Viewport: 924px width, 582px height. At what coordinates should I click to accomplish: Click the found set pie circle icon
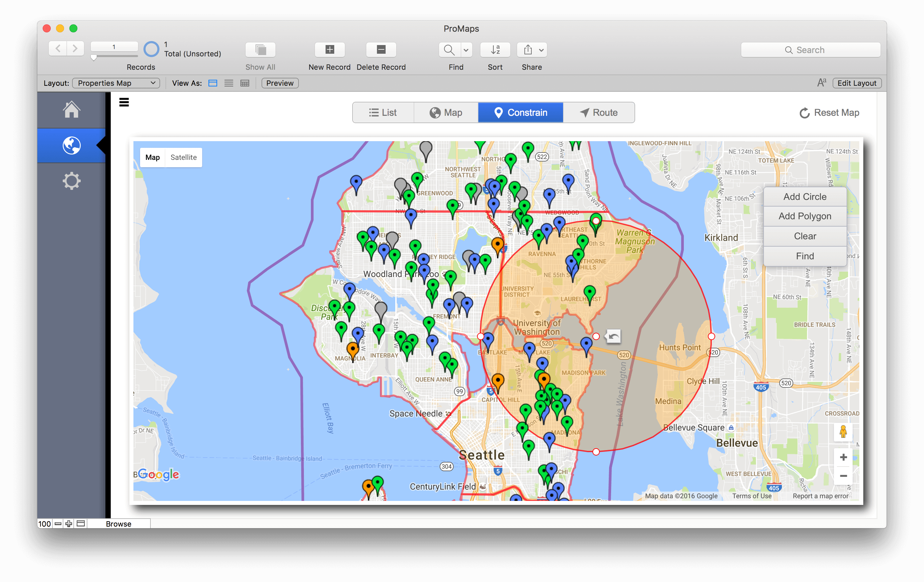151,49
